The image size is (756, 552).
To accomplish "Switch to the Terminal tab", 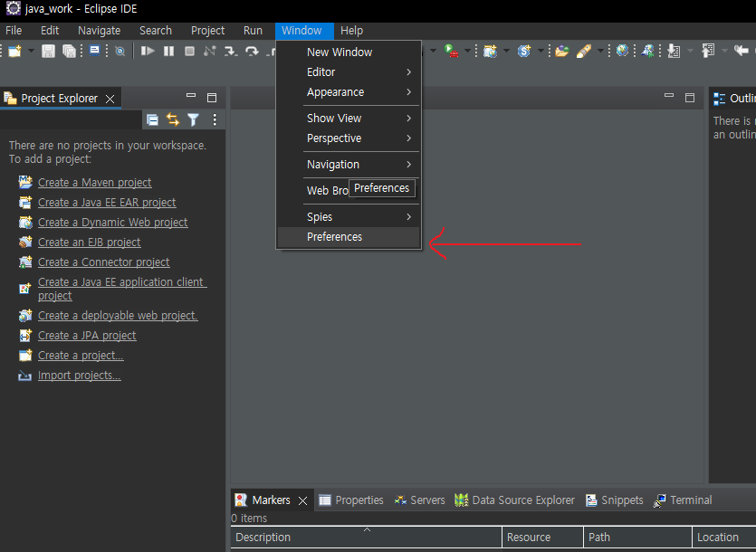I will click(683, 500).
